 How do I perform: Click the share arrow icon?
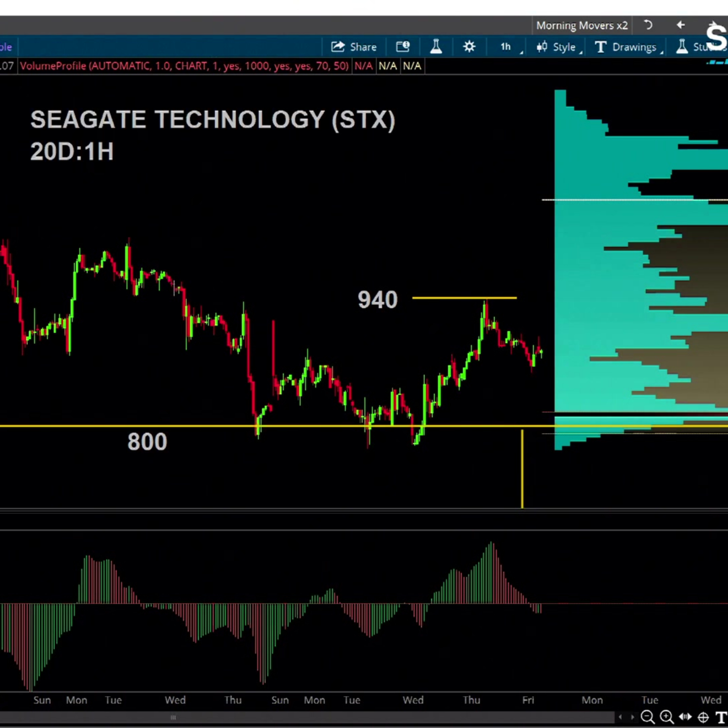(338, 47)
